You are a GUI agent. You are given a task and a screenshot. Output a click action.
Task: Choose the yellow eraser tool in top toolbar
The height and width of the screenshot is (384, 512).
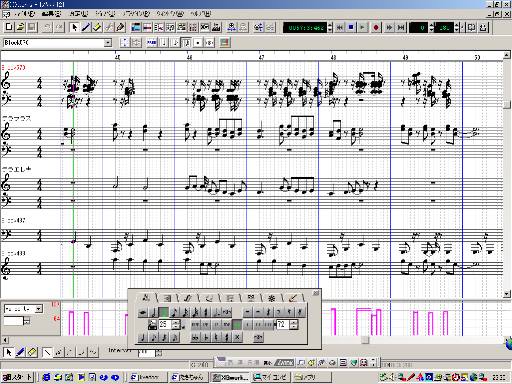97,27
